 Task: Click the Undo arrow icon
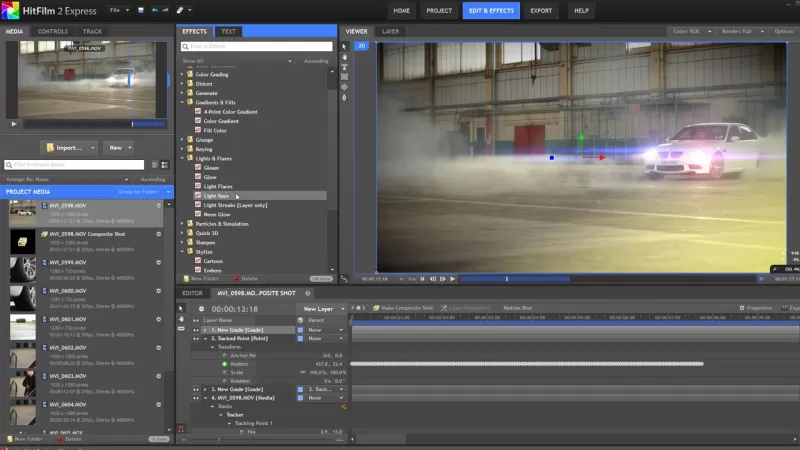[153, 10]
